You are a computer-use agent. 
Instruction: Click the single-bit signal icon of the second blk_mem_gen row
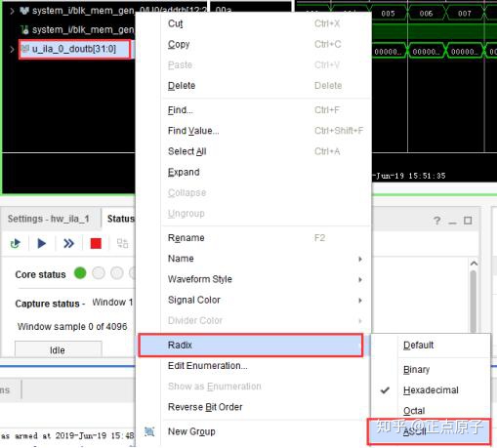click(24, 30)
